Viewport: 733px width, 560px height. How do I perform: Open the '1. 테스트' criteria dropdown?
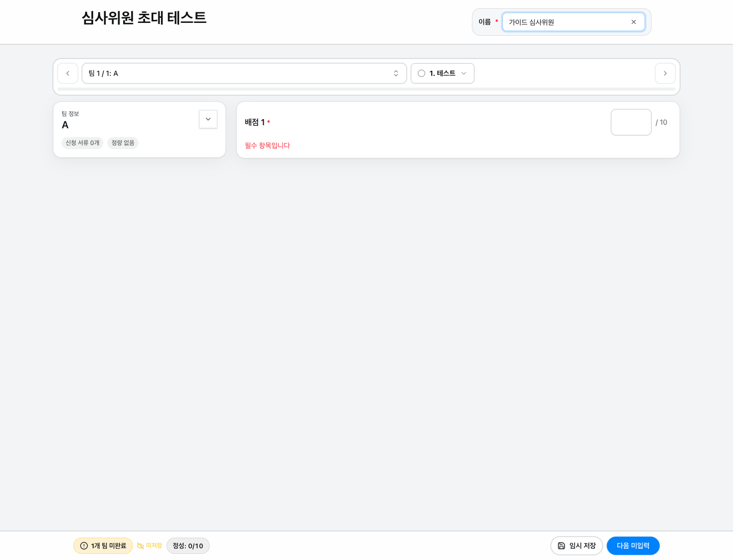click(x=442, y=73)
